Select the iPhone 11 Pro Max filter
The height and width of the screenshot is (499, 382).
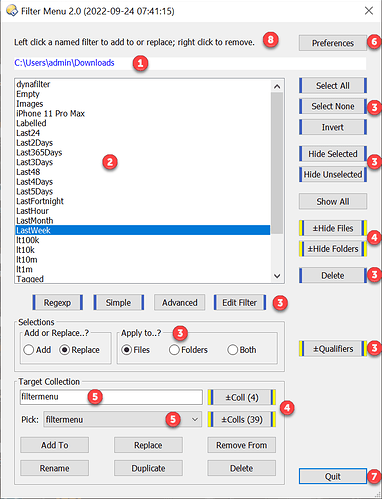click(x=143, y=113)
